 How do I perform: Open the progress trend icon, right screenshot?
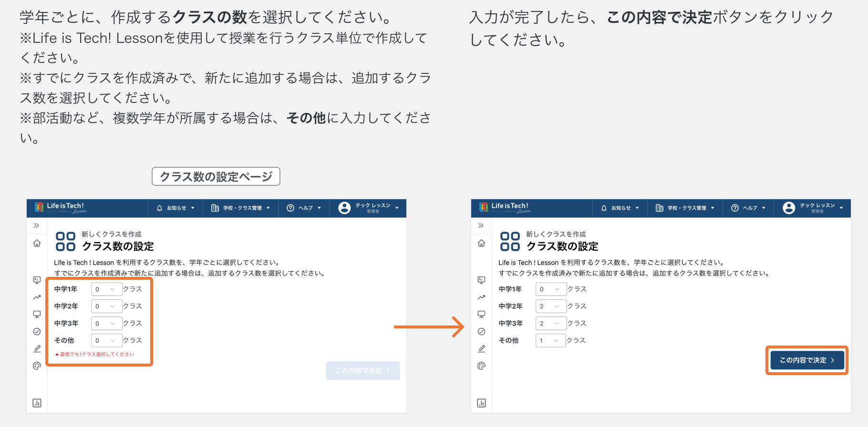481,297
